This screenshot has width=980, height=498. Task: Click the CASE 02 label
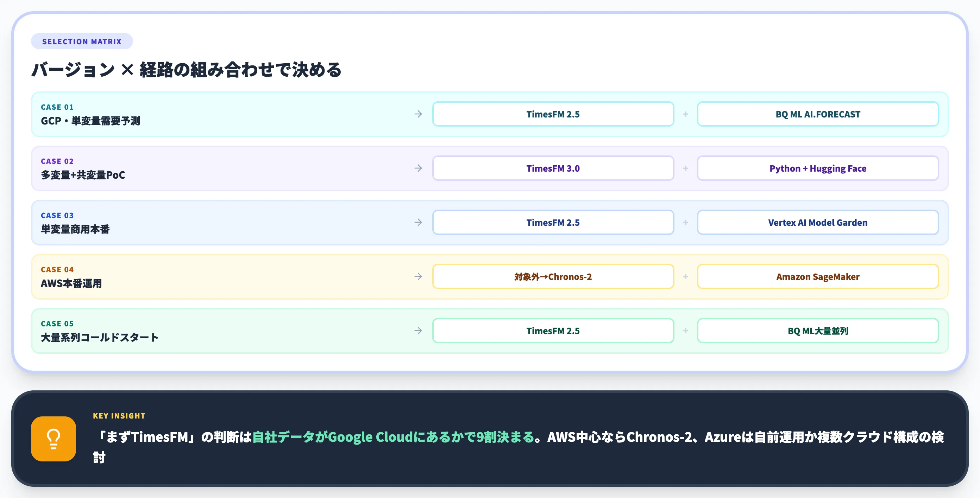click(57, 161)
